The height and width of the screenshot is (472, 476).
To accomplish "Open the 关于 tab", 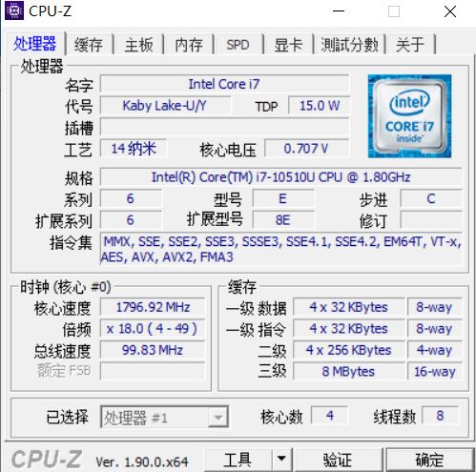I will (410, 45).
